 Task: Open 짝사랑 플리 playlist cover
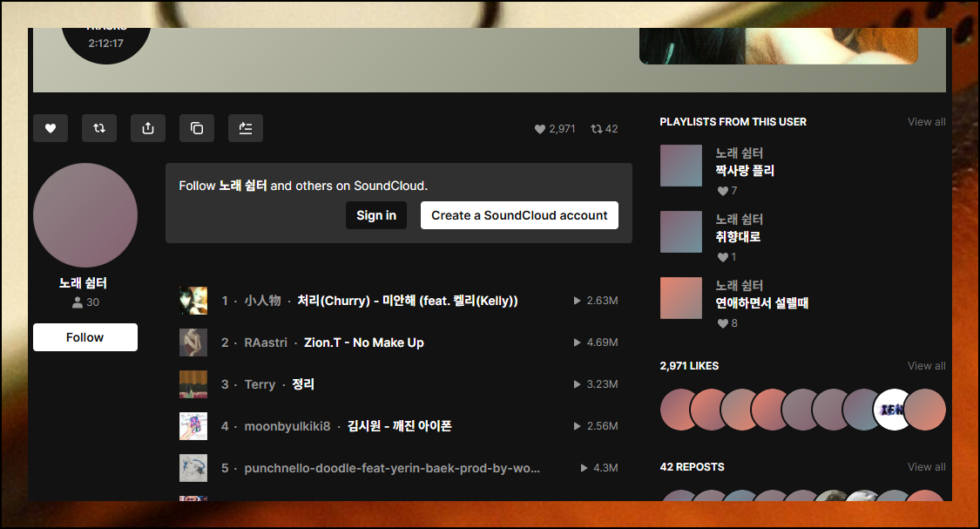click(681, 166)
